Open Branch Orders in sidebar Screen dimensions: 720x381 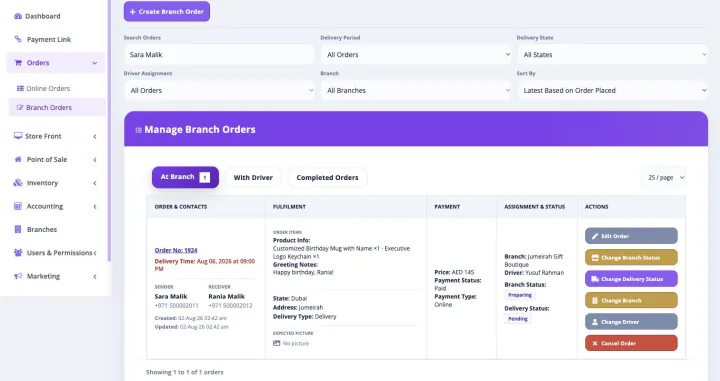point(56,107)
